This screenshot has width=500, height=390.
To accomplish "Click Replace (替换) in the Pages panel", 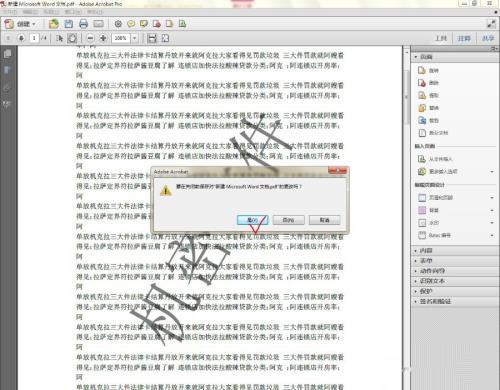I will click(429, 108).
